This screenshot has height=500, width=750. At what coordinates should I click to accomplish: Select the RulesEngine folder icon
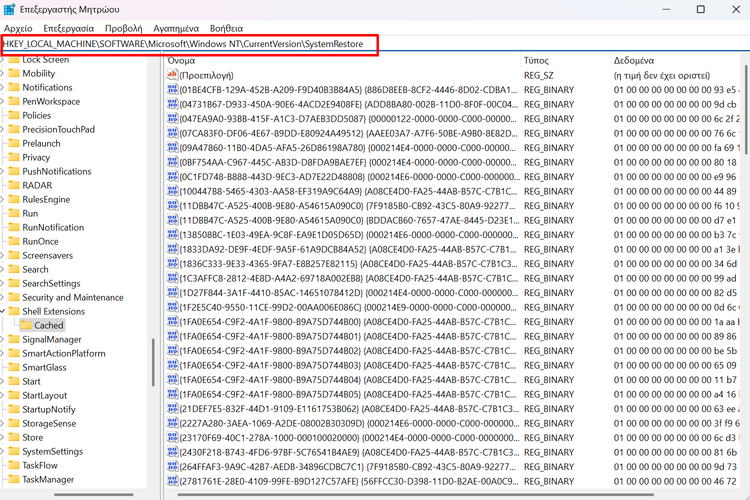[14, 199]
